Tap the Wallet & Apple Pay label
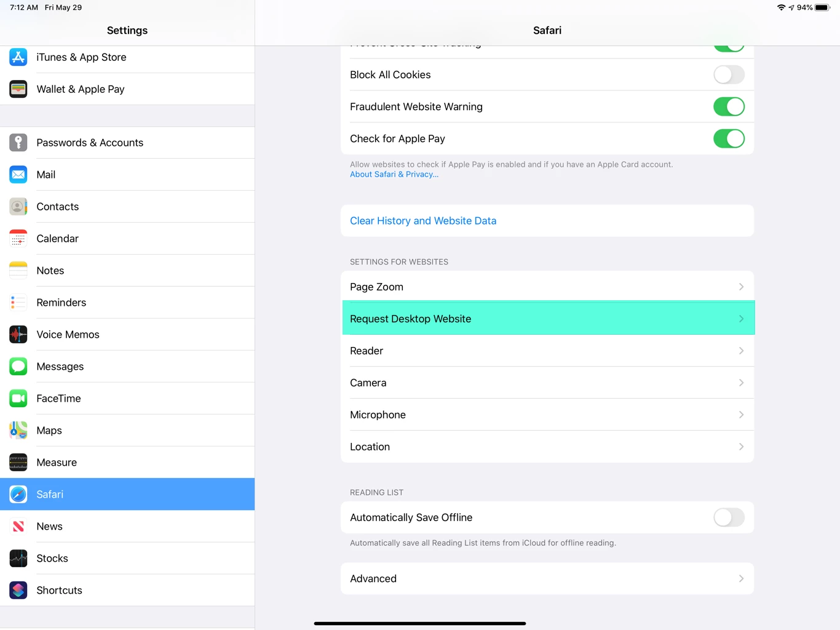The image size is (840, 630). (81, 89)
